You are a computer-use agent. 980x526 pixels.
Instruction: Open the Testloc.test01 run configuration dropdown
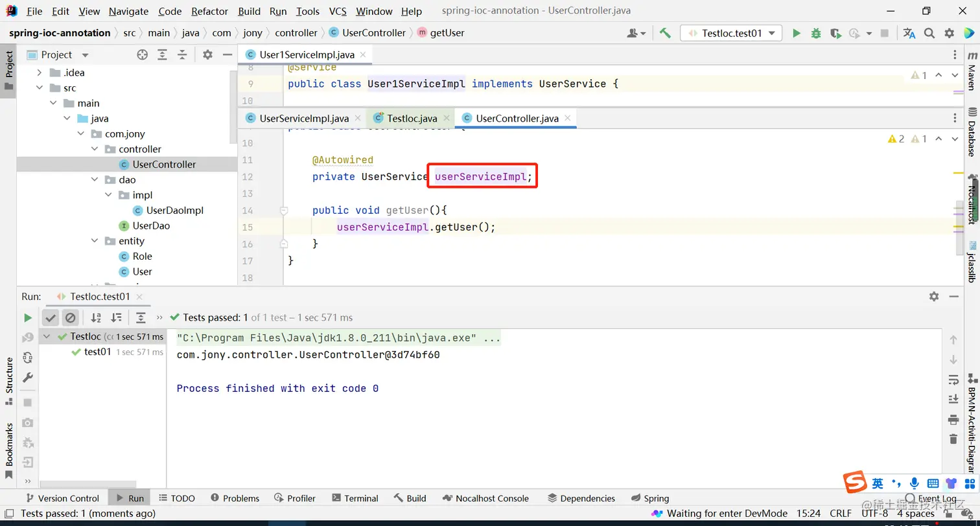pyautogui.click(x=731, y=33)
